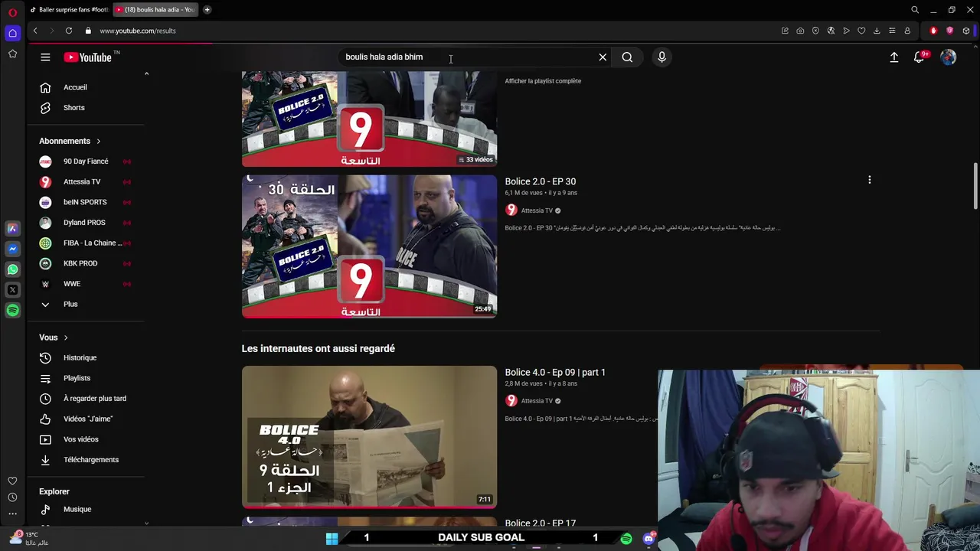This screenshot has height=551, width=980.
Task: Open Aria AI in Opera sidebar
Action: (12, 228)
